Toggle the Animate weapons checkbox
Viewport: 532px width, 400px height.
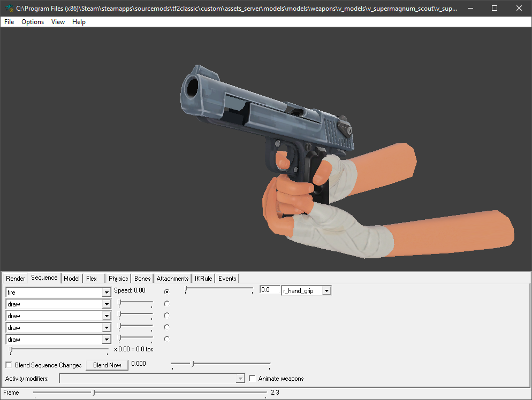click(x=252, y=378)
